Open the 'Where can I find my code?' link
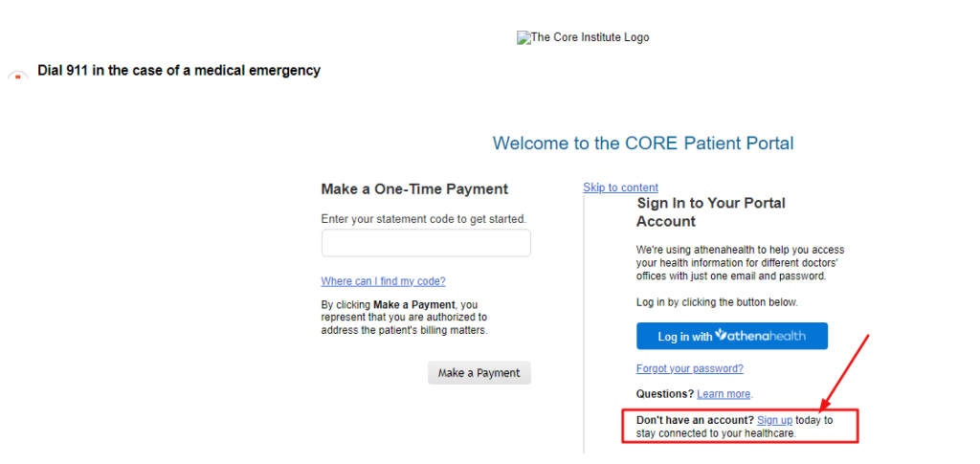The width and height of the screenshot is (980, 464). tap(383, 281)
